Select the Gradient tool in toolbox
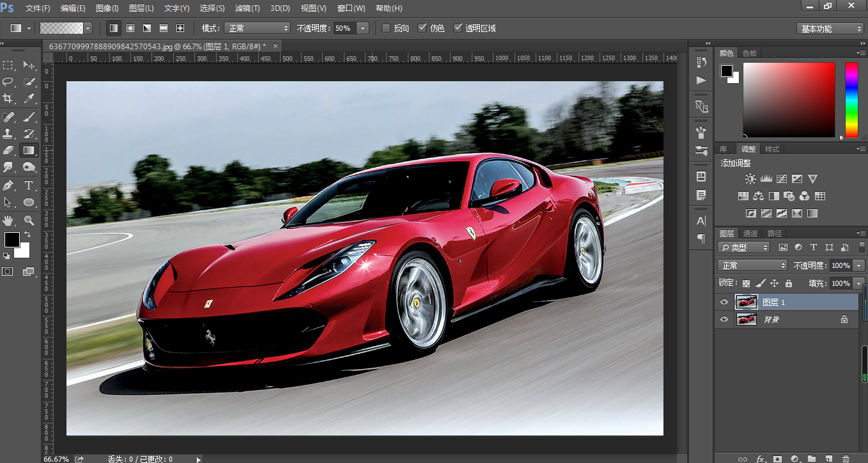 (x=29, y=150)
